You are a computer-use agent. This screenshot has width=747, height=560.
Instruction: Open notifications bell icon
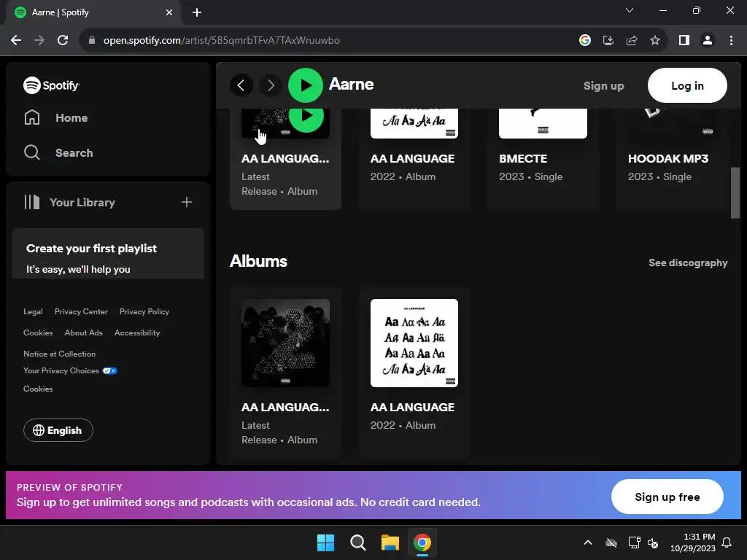pos(727,542)
